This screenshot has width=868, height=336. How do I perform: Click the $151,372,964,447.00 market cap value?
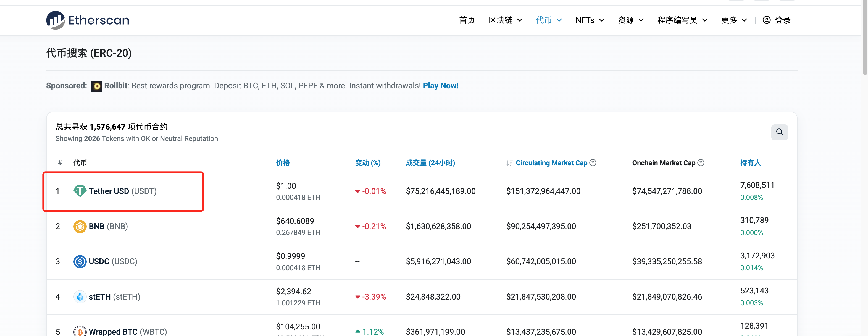coord(543,191)
